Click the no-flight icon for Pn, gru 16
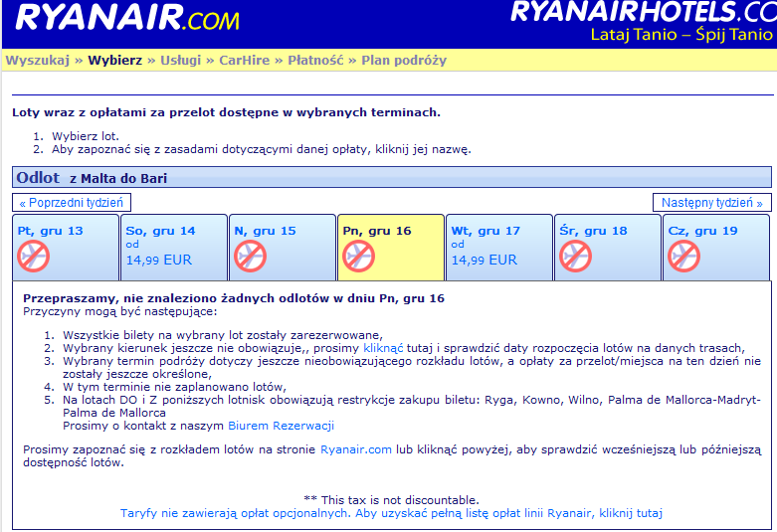 click(x=359, y=257)
